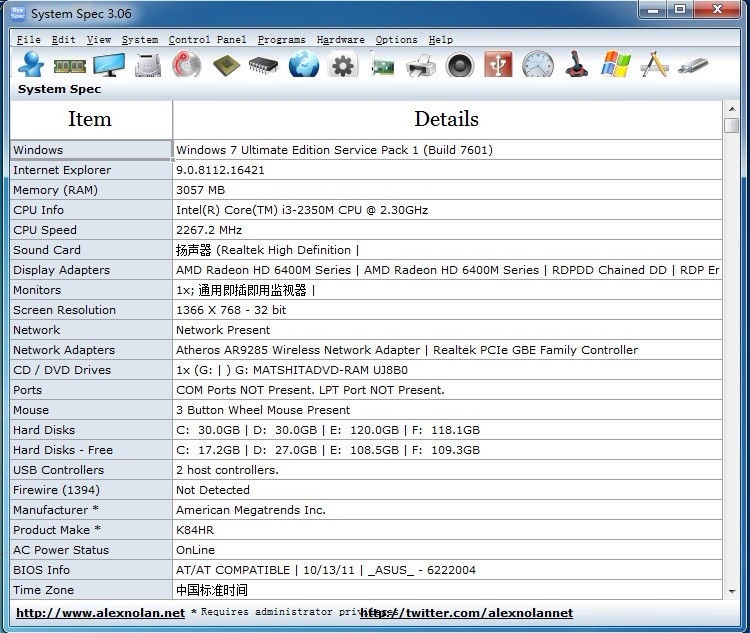750x633 pixels.
Task: Click the red USB icon
Action: (498, 66)
